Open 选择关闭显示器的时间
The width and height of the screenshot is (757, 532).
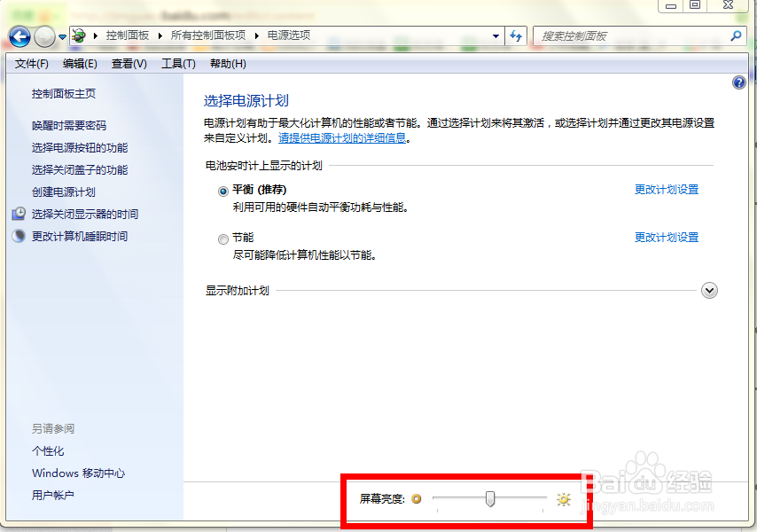pos(85,215)
